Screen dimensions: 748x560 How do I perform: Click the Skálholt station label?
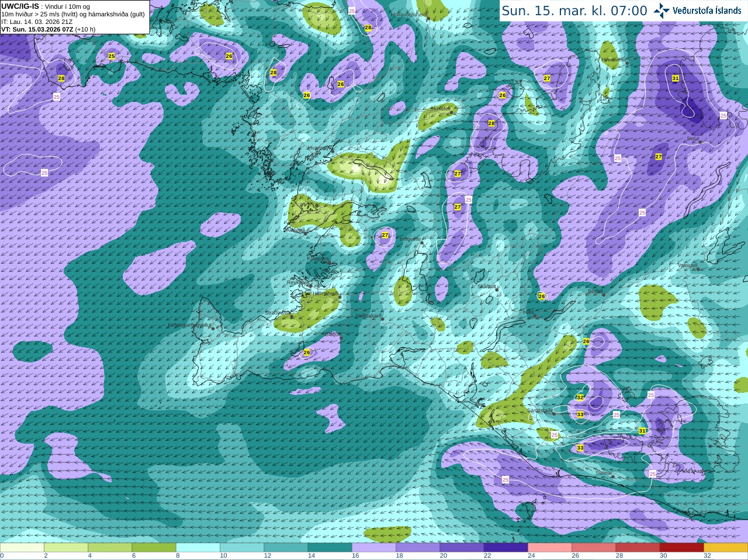pos(487,286)
